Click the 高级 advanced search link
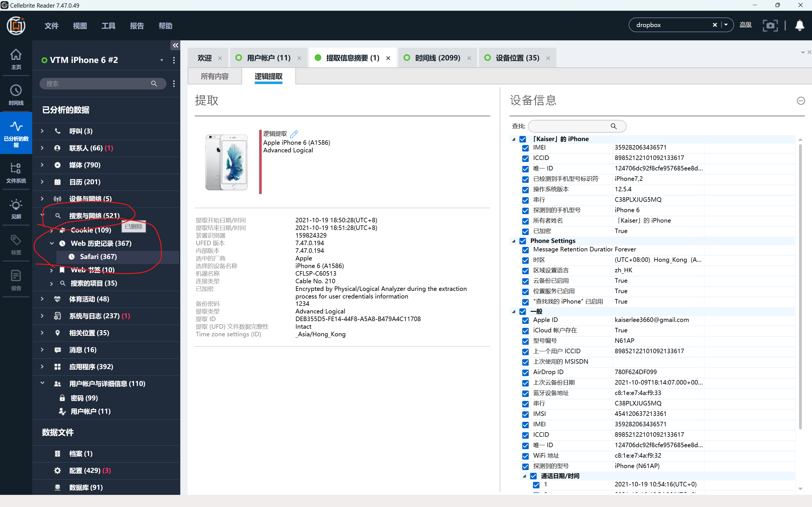The image size is (812, 507). 745,25
